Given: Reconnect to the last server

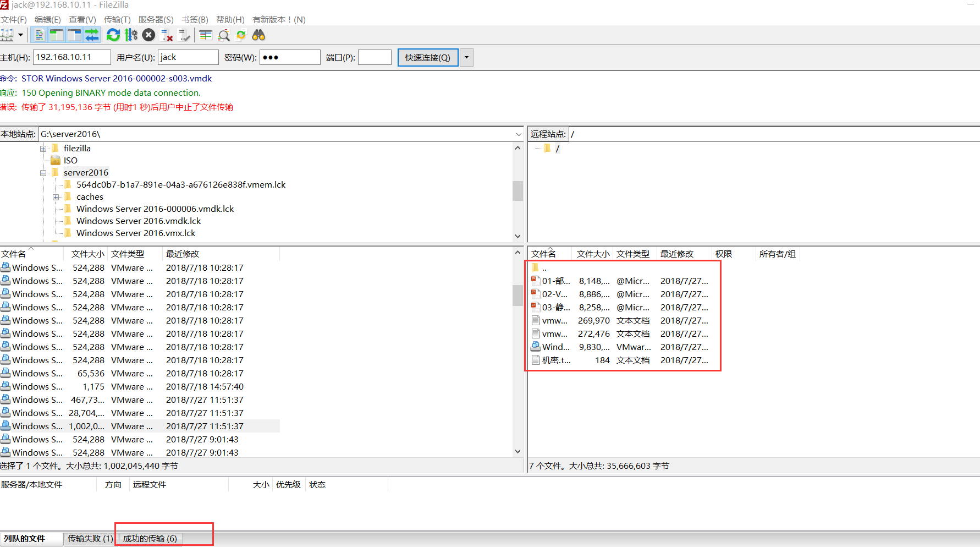Looking at the screenshot, I should [x=185, y=35].
